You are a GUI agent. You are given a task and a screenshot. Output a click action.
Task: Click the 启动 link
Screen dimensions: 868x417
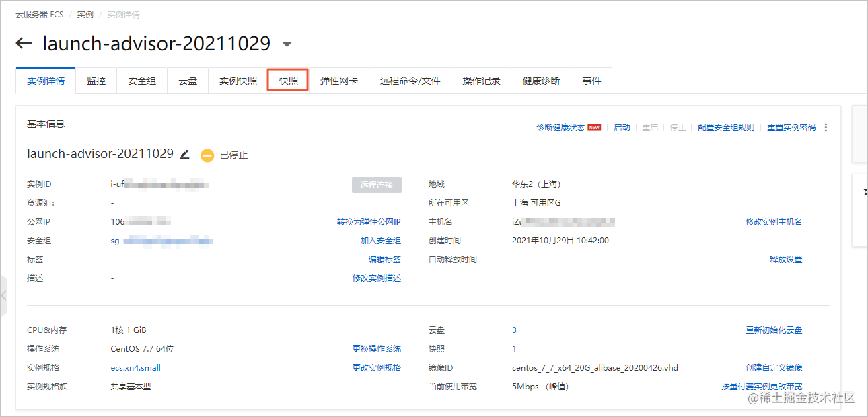point(622,128)
